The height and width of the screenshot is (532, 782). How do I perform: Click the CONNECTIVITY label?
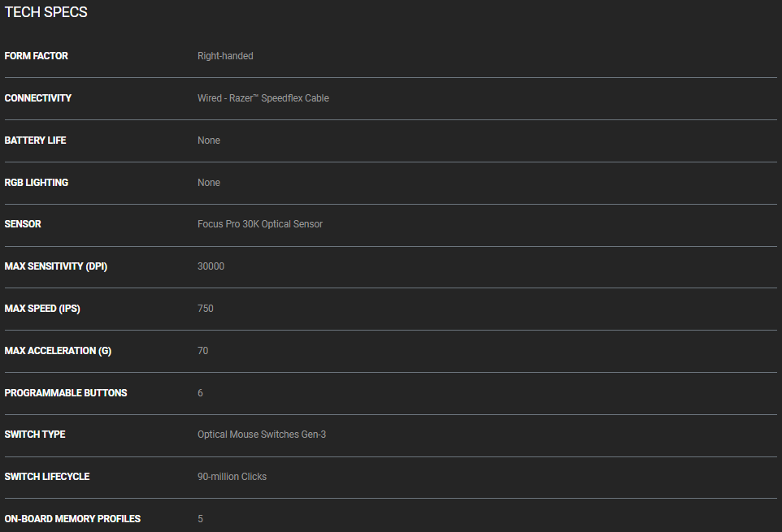[38, 98]
